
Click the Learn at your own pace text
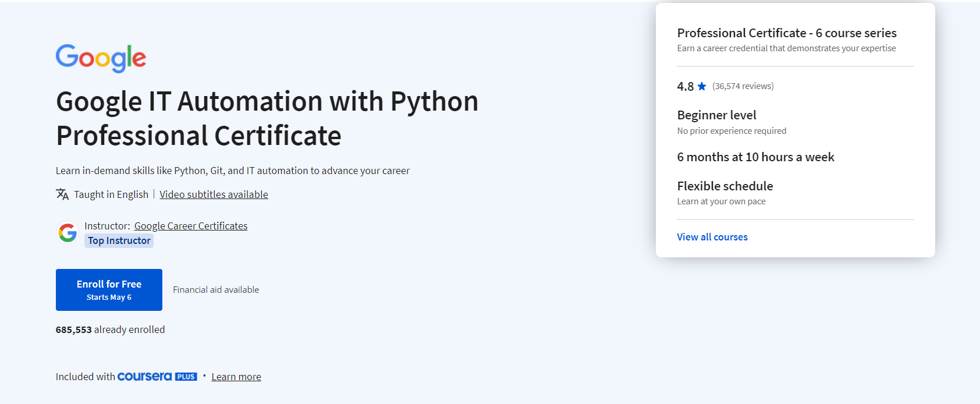[721, 201]
